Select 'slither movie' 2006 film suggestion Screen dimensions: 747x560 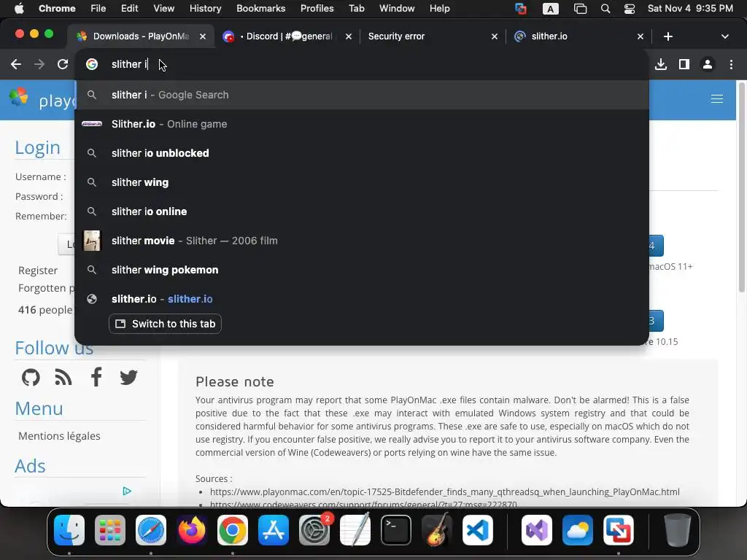pyautogui.click(x=362, y=241)
